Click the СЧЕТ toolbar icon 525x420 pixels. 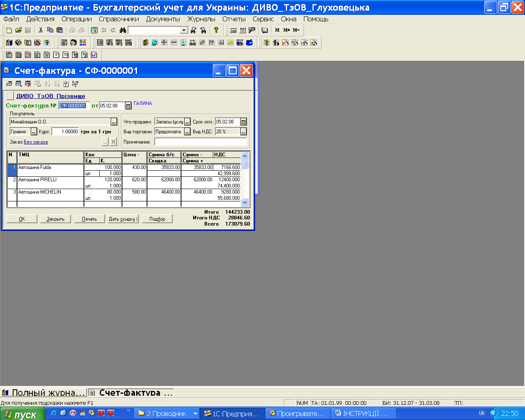pos(109,42)
